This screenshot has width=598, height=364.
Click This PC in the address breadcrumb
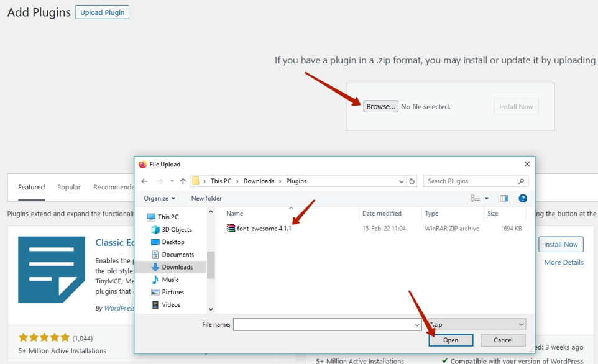(221, 181)
